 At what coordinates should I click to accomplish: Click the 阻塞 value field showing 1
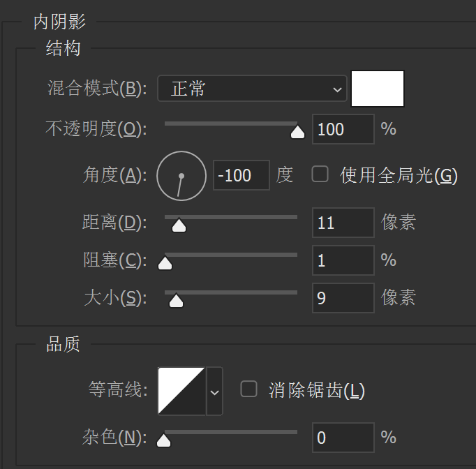[x=343, y=260]
